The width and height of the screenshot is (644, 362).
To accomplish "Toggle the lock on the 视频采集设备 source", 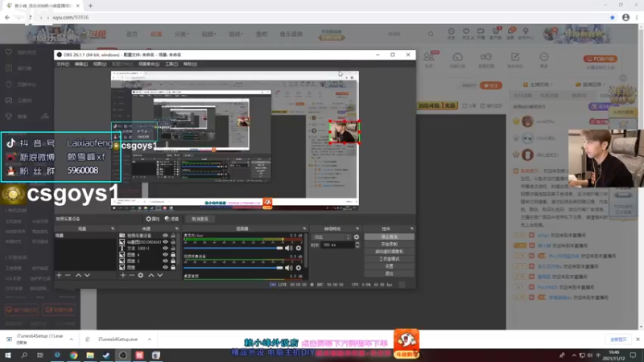I will 173,236.
